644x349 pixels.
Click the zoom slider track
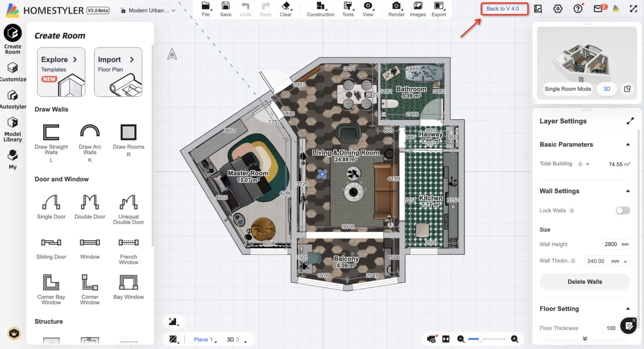point(487,339)
